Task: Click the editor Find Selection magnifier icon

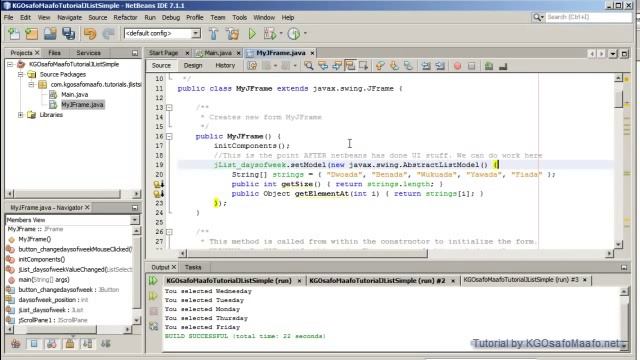Action: 309,66
